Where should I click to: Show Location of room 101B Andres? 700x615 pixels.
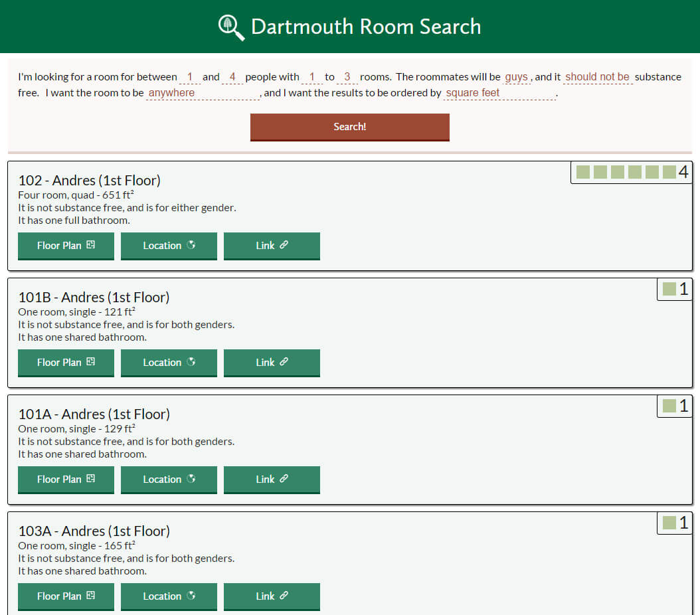pyautogui.click(x=169, y=363)
